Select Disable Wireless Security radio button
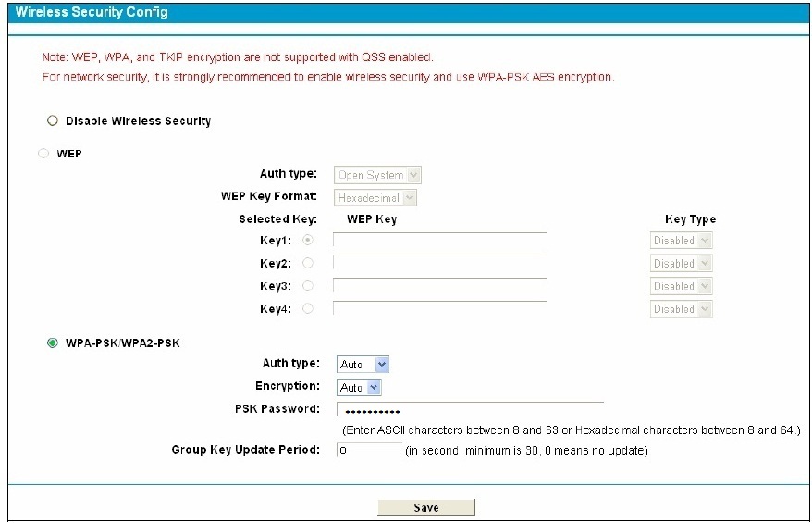 [x=53, y=120]
